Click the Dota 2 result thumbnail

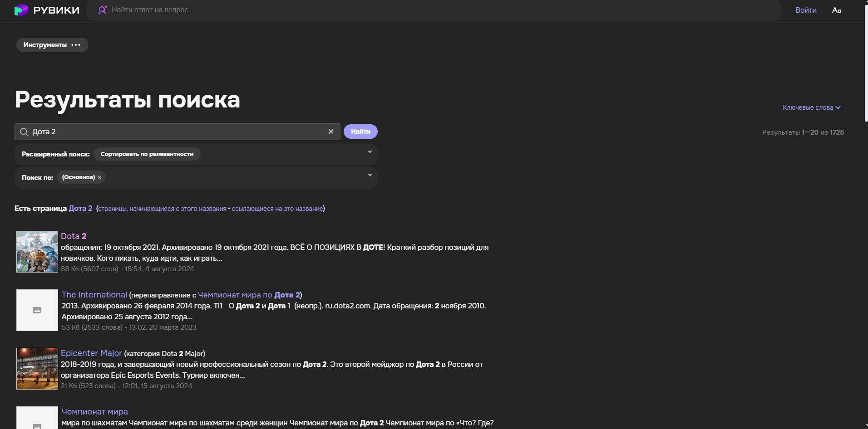pos(37,252)
